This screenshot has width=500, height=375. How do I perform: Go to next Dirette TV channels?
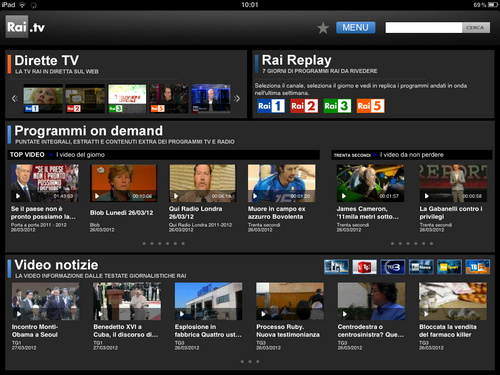pos(237,99)
